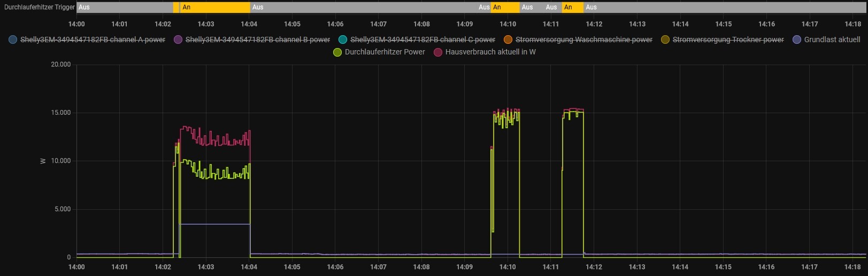The image size is (868, 276).
Task: Select the last An segment before 14:12
Action: [573, 7]
